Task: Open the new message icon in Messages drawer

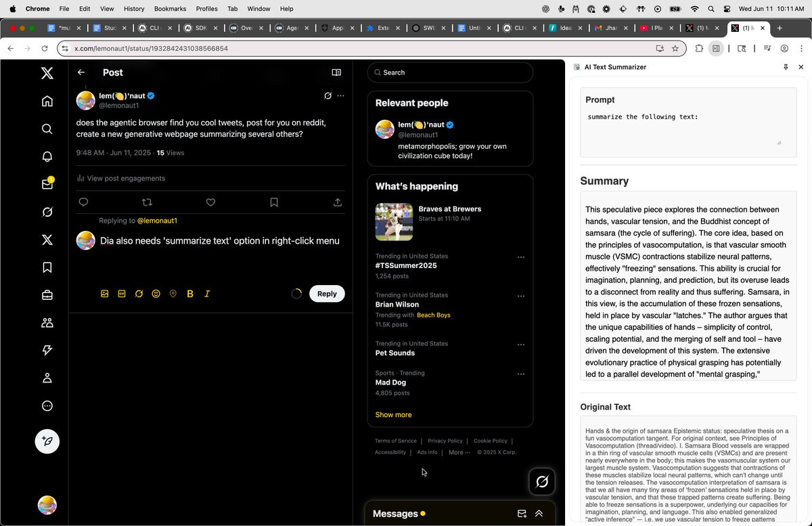Action: [x=522, y=513]
